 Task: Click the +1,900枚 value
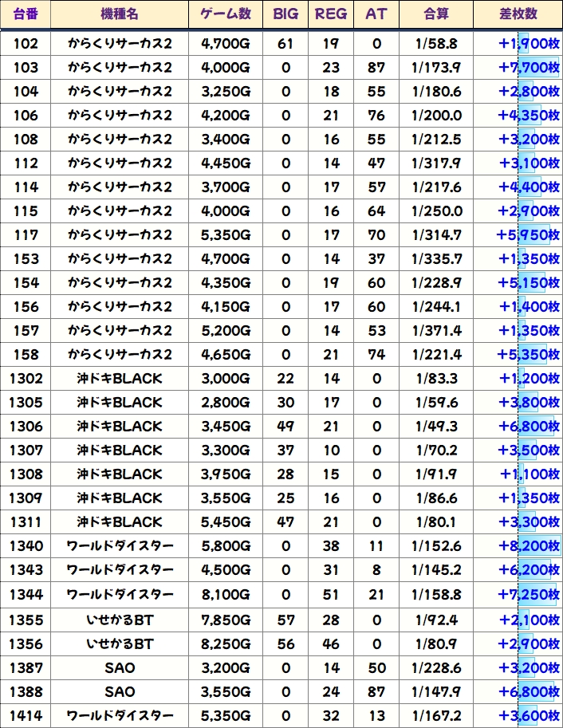529,44
